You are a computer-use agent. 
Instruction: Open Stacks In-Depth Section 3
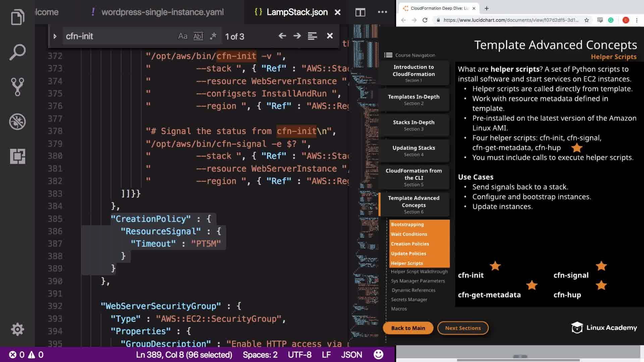(414, 125)
